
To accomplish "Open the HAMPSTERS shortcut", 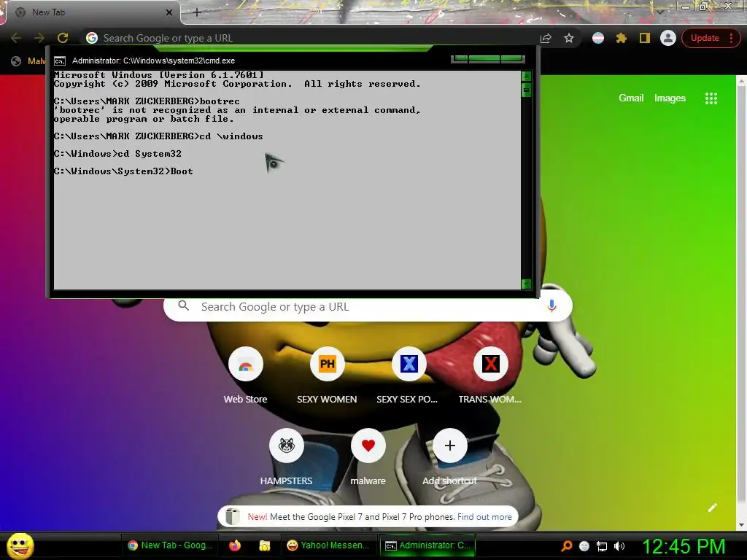I will click(286, 446).
